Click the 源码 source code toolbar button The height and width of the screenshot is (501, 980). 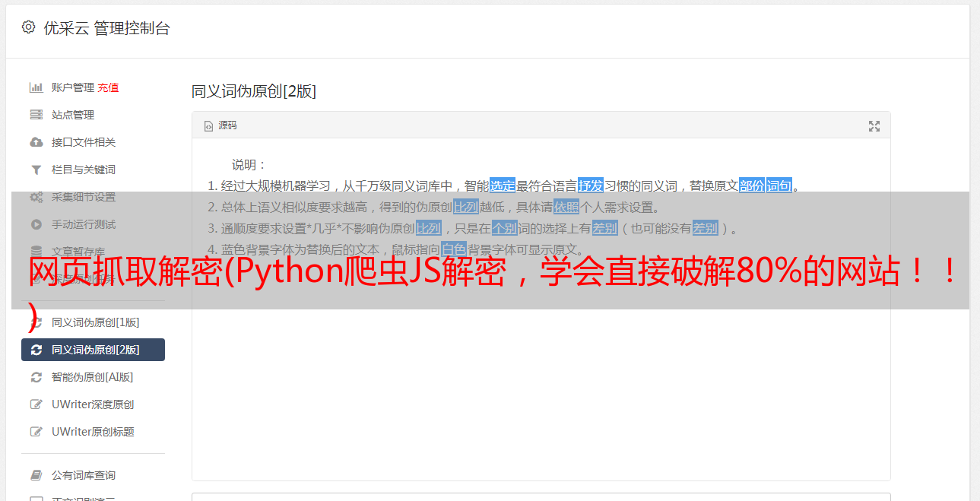[x=220, y=125]
